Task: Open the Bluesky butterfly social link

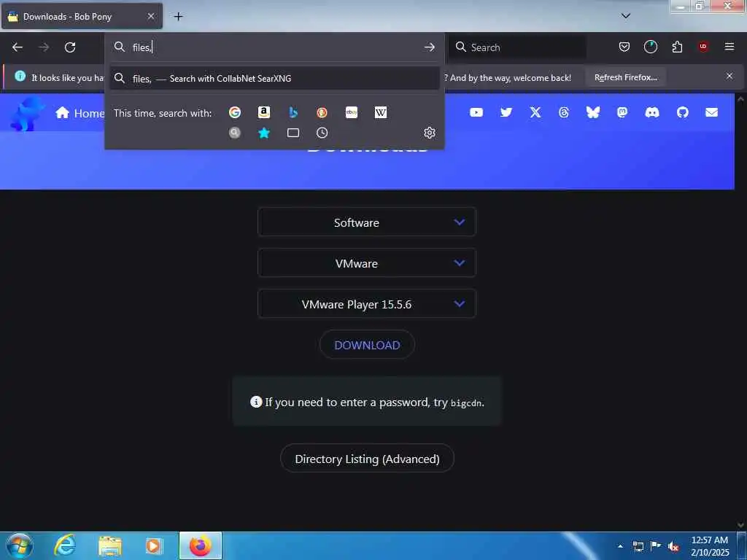Action: coord(592,112)
